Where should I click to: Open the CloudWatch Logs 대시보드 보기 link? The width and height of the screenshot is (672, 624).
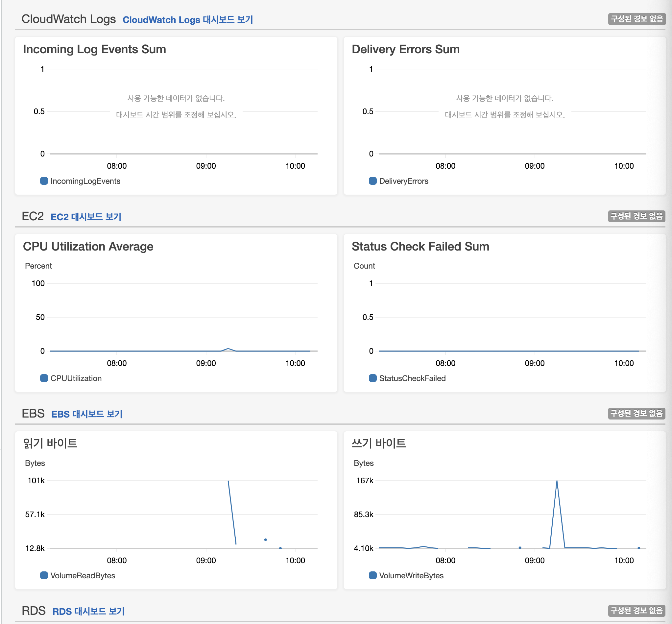[187, 20]
